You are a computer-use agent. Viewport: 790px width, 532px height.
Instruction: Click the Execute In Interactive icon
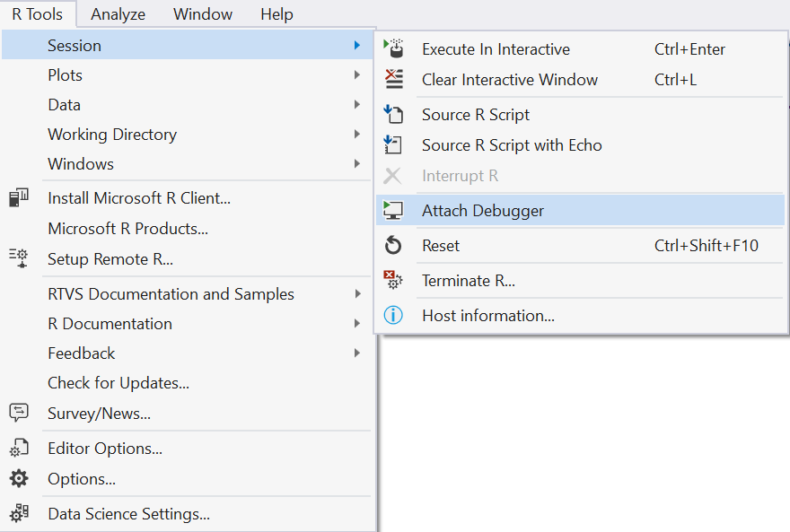coord(393,48)
